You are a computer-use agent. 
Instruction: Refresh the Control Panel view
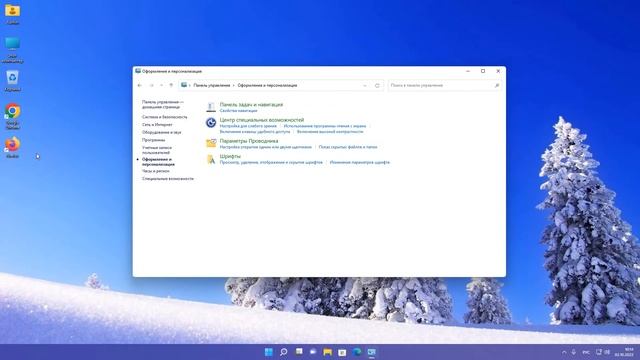pyautogui.click(x=377, y=85)
